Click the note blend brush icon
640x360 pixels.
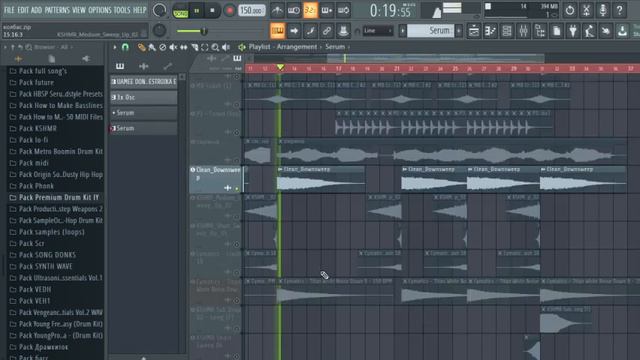310,31
